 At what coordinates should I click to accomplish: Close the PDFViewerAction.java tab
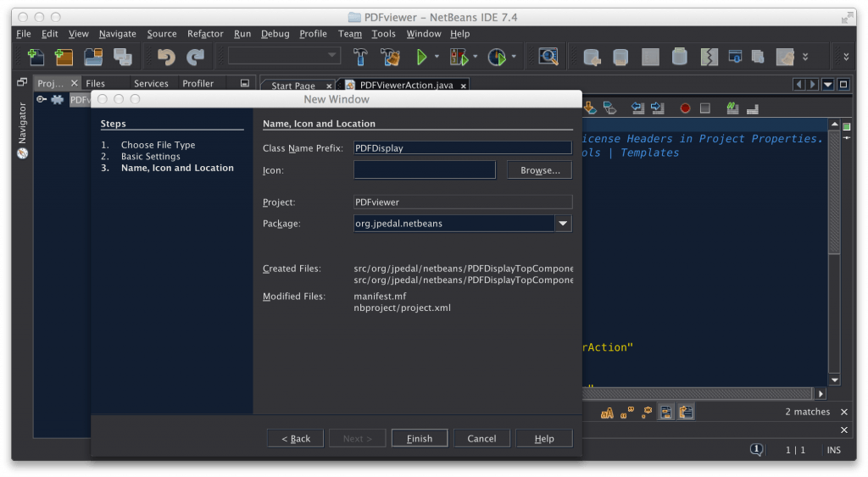(x=464, y=86)
